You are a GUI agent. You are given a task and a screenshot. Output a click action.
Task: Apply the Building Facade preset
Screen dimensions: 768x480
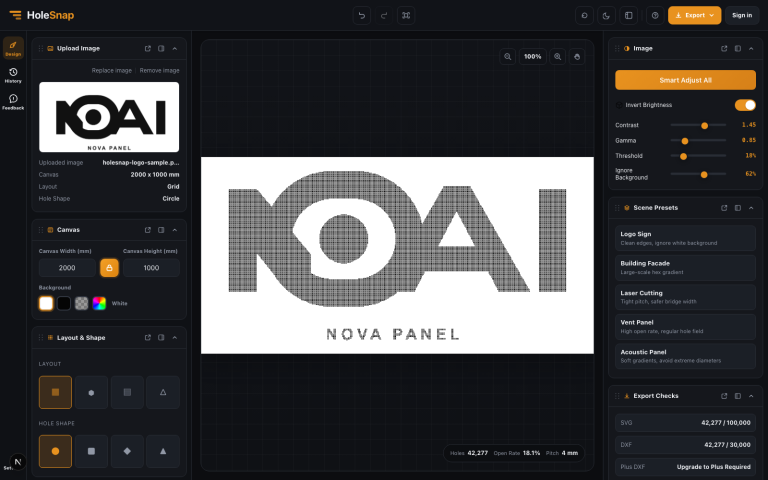(685, 267)
